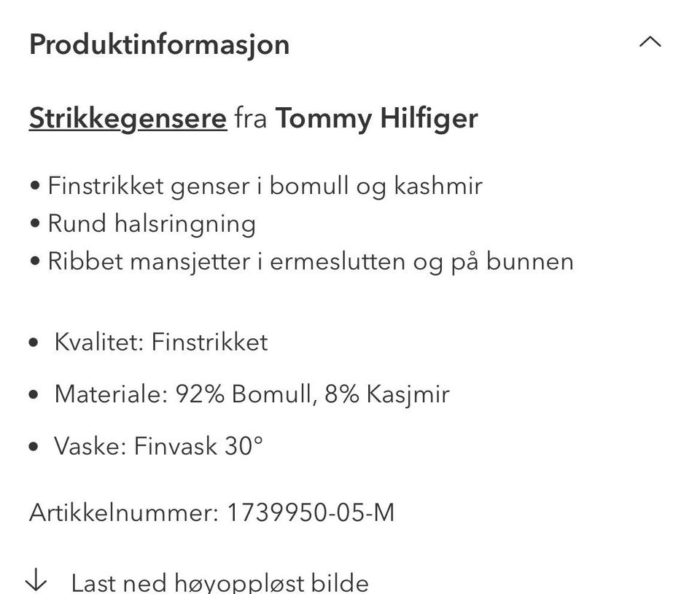Click the Vaske: Finvask 30° entry

[x=158, y=445]
